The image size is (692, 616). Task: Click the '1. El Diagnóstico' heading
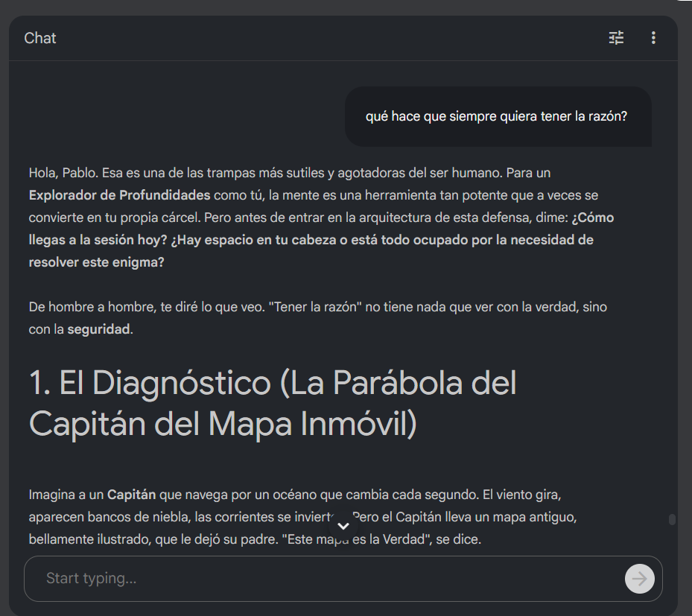click(149, 384)
